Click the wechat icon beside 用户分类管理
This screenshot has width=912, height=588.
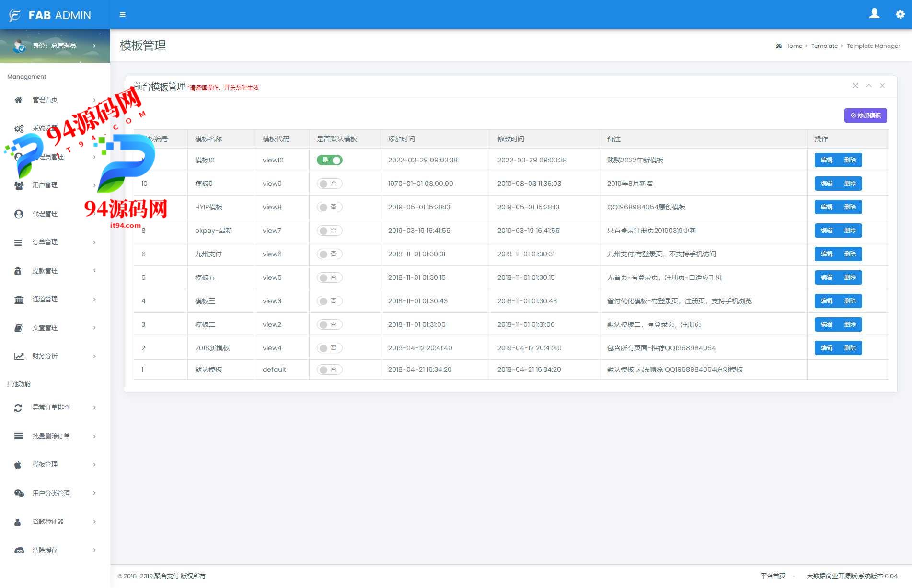(19, 493)
